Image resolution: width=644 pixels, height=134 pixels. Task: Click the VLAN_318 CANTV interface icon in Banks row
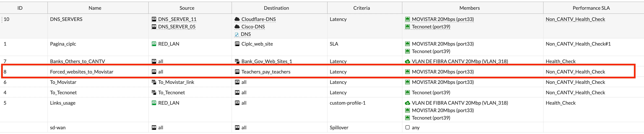tap(407, 61)
